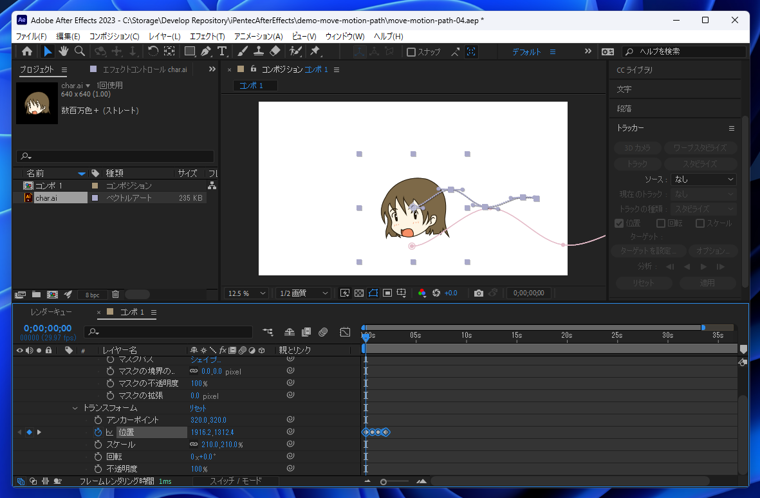This screenshot has height=498, width=760.
Task: Select the Hand tool in the toolbar
Action: [63, 51]
